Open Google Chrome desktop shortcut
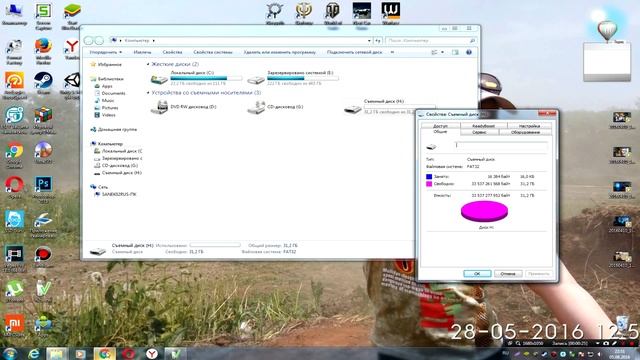640x360 pixels. [x=14, y=154]
